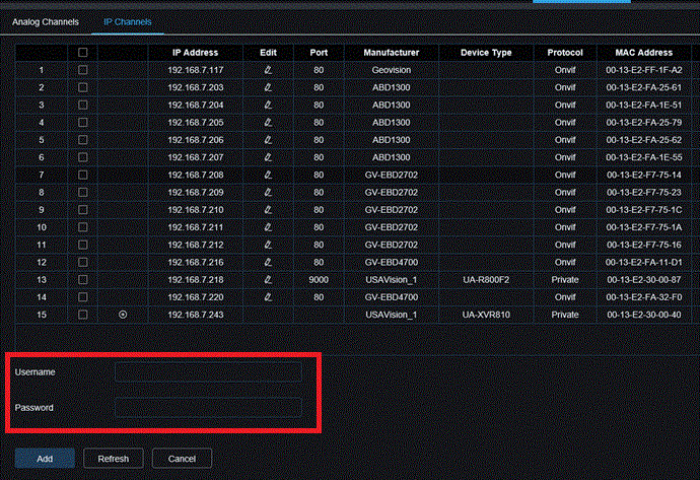Click device type UA-R800F2
The height and width of the screenshot is (480, 700).
click(486, 280)
